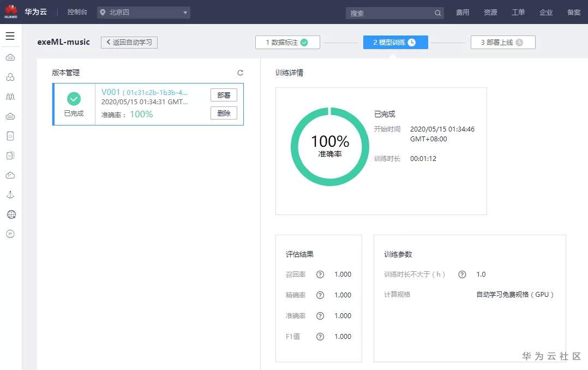The width and height of the screenshot is (588, 370).
Task: Select step 2 模型训练
Action: point(395,43)
